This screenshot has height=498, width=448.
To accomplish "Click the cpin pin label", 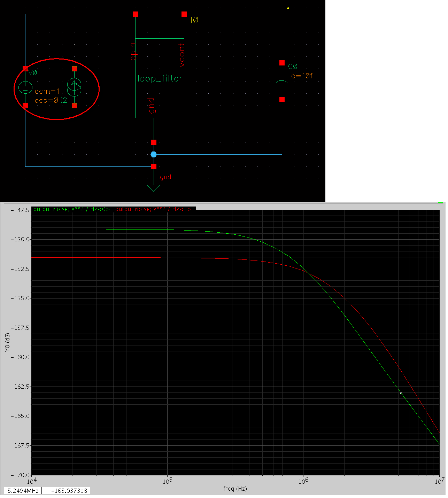I will [133, 52].
